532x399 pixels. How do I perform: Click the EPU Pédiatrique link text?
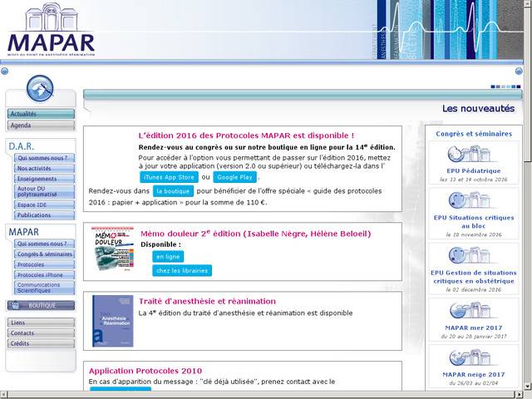[474, 171]
